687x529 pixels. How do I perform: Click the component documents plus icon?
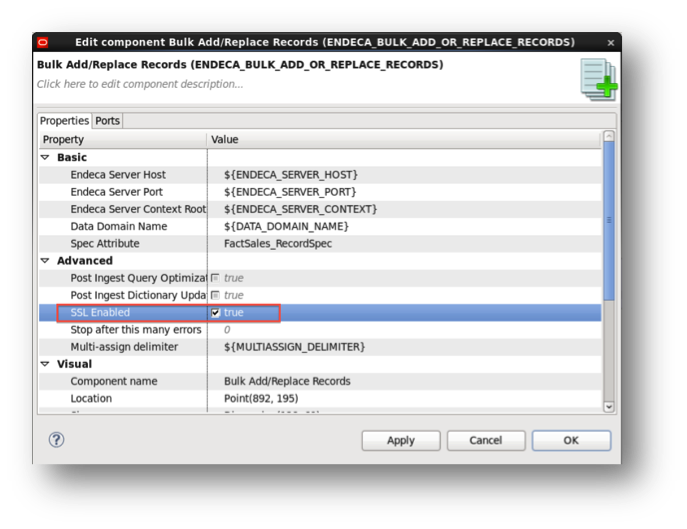(599, 80)
